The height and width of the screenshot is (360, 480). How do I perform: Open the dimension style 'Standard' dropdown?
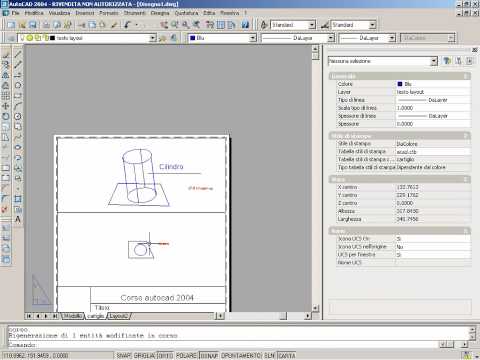[x=373, y=25]
